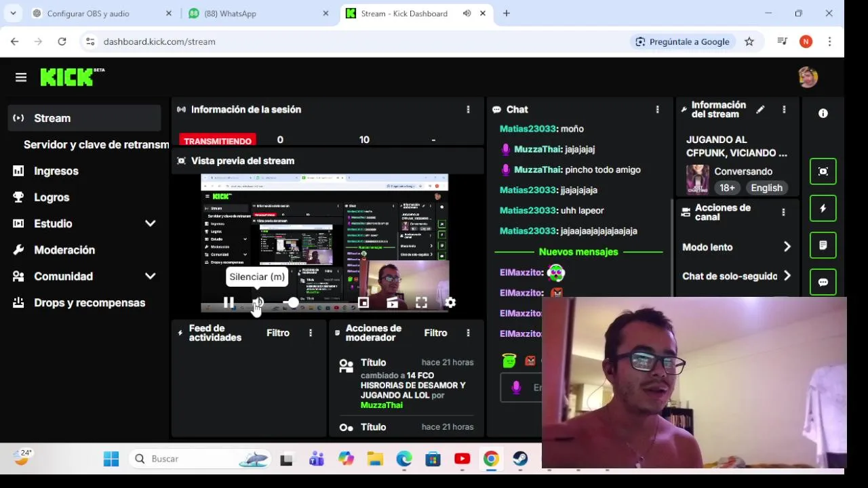Toggle theater mode in stream preview
Image resolution: width=868 pixels, height=488 pixels.
[392, 303]
